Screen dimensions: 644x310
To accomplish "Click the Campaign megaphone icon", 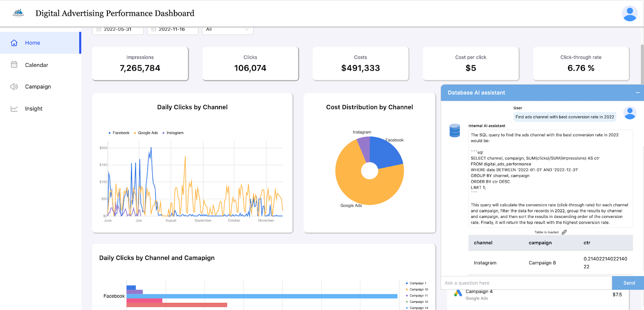I will tap(14, 87).
